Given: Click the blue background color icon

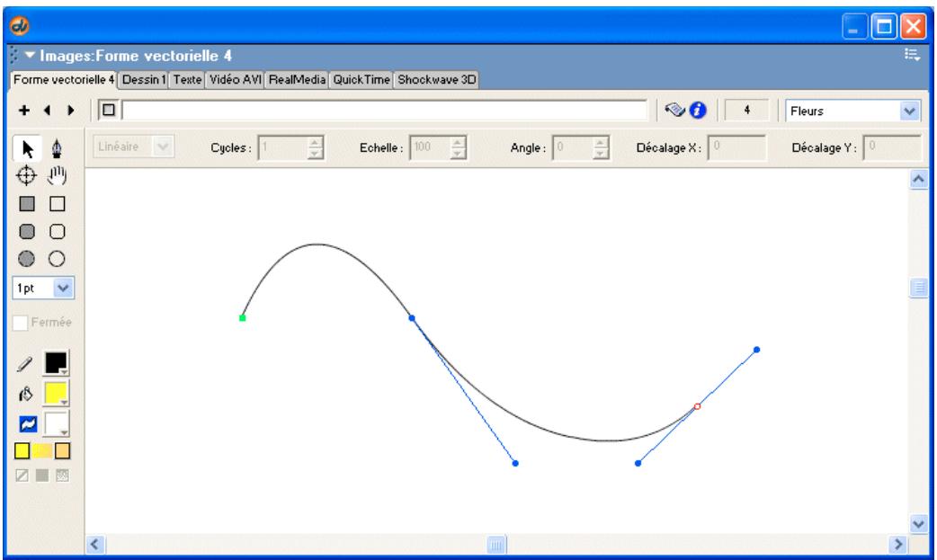Looking at the screenshot, I should (28, 423).
